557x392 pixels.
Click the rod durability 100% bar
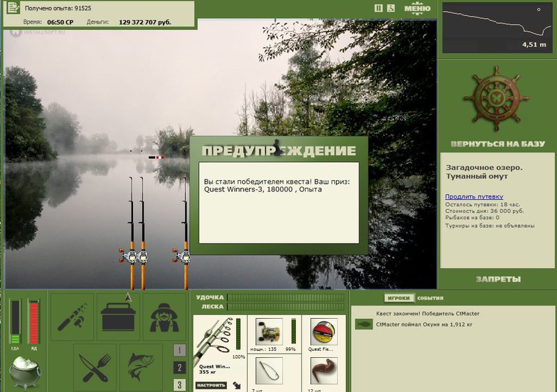238,334
